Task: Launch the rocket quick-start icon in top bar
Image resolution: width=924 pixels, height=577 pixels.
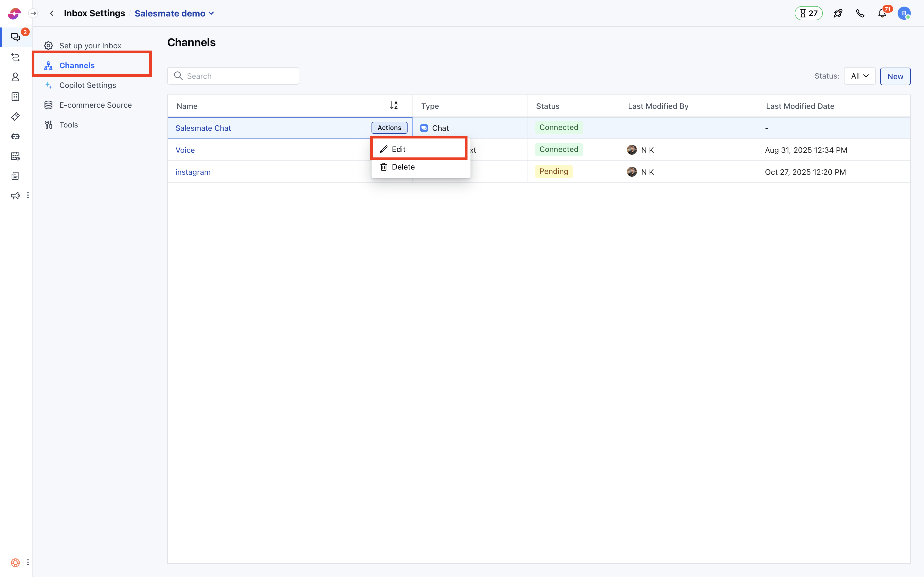Action: [838, 13]
